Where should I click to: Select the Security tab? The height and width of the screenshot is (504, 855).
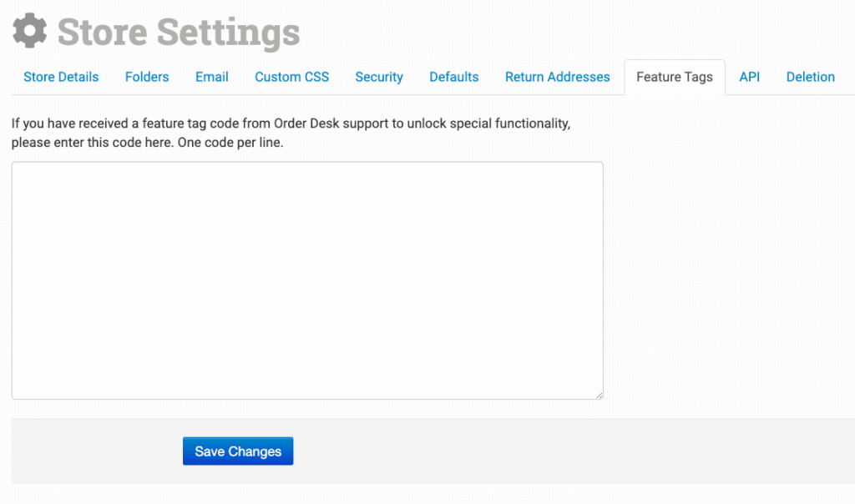click(379, 77)
